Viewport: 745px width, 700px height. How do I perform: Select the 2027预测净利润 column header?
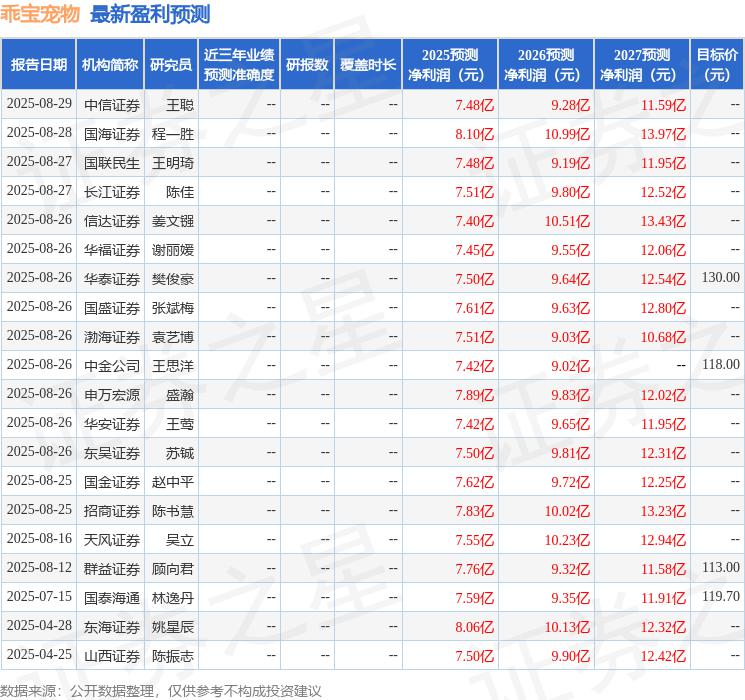pyautogui.click(x=642, y=65)
